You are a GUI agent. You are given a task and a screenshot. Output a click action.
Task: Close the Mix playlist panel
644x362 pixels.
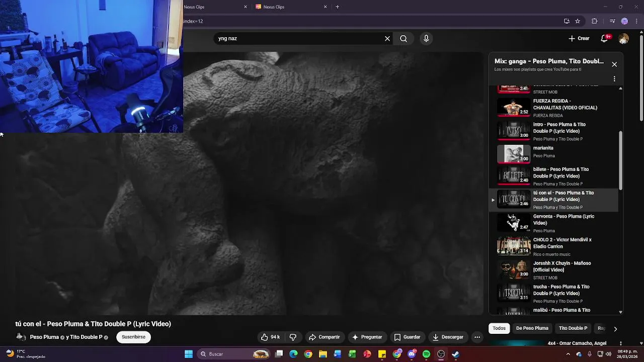[614, 64]
